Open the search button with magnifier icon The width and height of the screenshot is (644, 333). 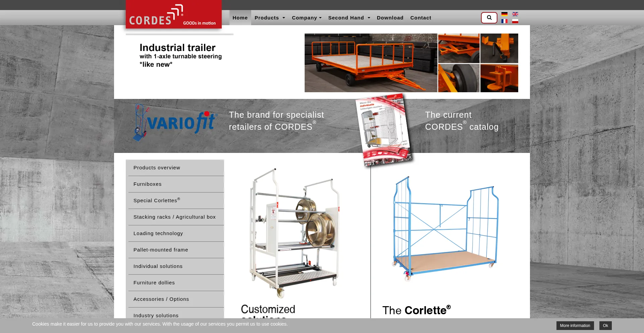(489, 18)
